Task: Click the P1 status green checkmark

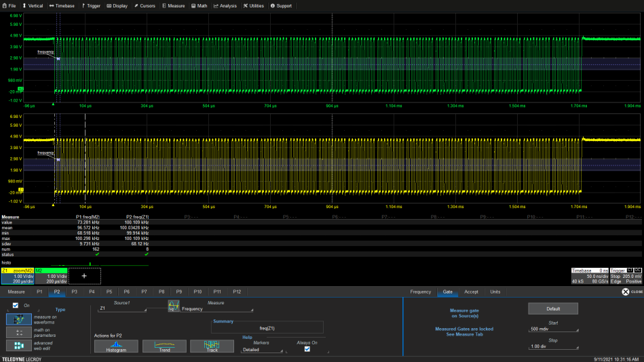Action: coord(97,254)
